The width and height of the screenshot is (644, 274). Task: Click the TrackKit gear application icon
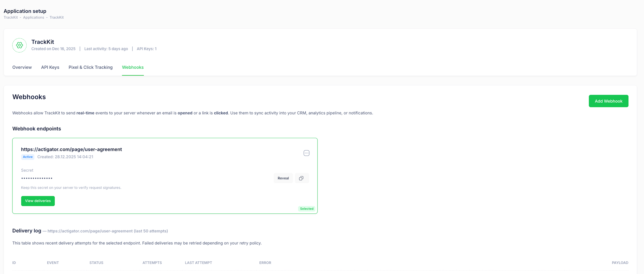tap(19, 45)
